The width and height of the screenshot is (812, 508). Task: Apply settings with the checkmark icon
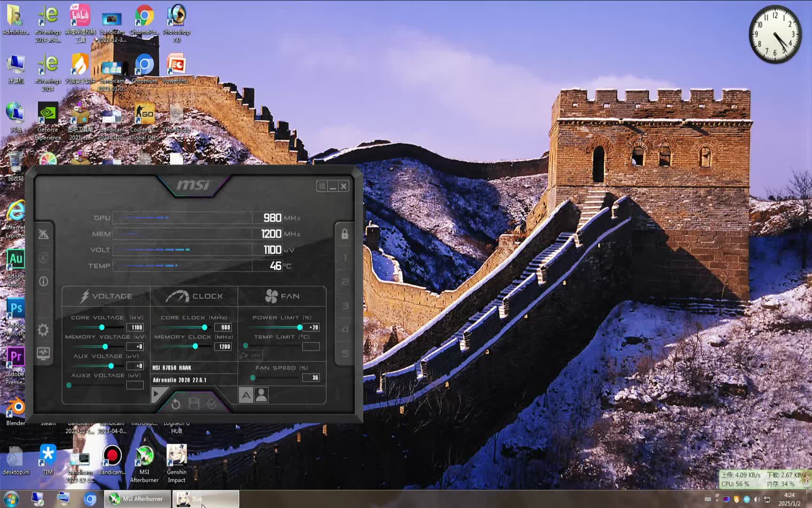pyautogui.click(x=212, y=404)
